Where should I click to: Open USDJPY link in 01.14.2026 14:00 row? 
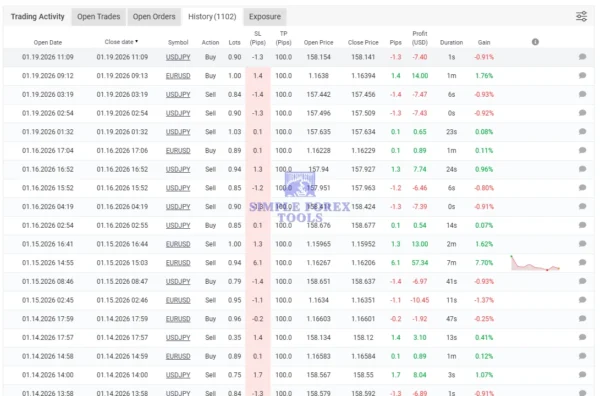click(178, 375)
